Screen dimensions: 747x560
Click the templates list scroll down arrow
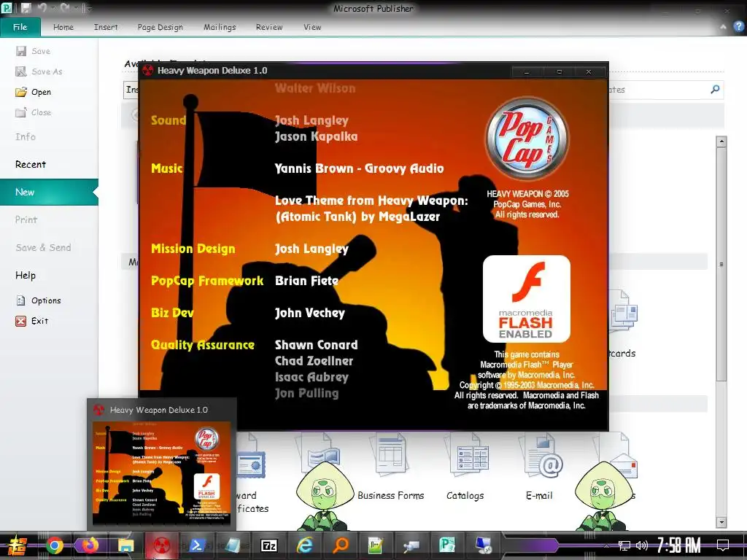pyautogui.click(x=721, y=522)
